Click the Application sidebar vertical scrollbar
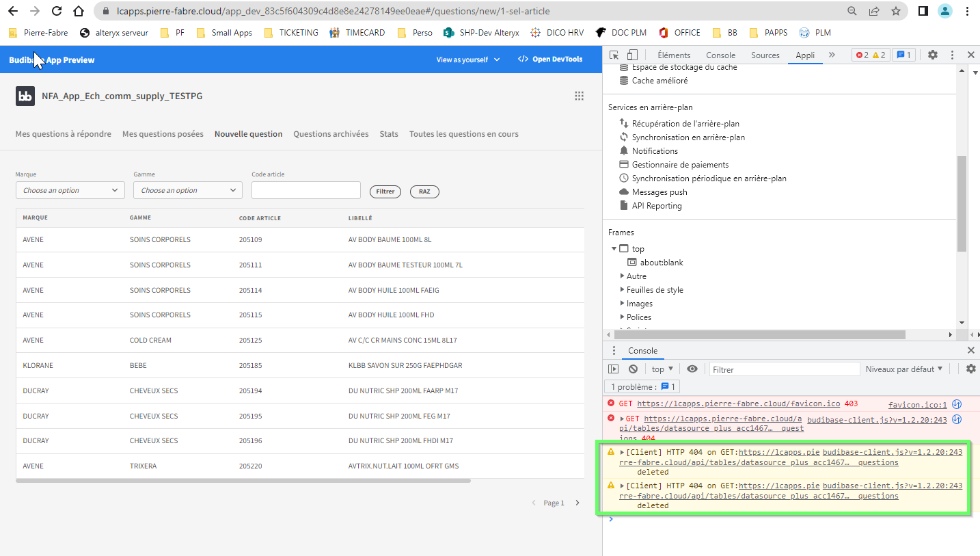 [x=962, y=204]
